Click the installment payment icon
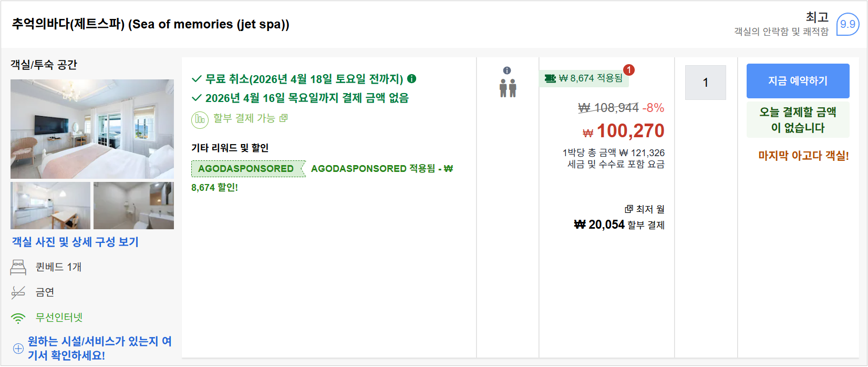 (200, 119)
